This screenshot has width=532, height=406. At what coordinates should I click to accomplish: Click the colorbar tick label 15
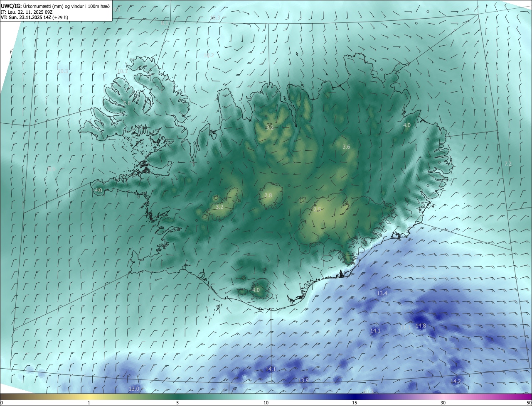tap(355, 403)
